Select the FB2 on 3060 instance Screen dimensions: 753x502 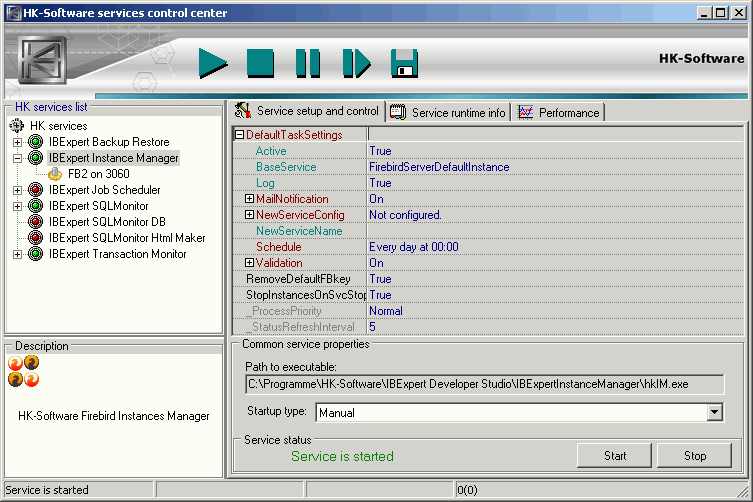[x=98, y=174]
